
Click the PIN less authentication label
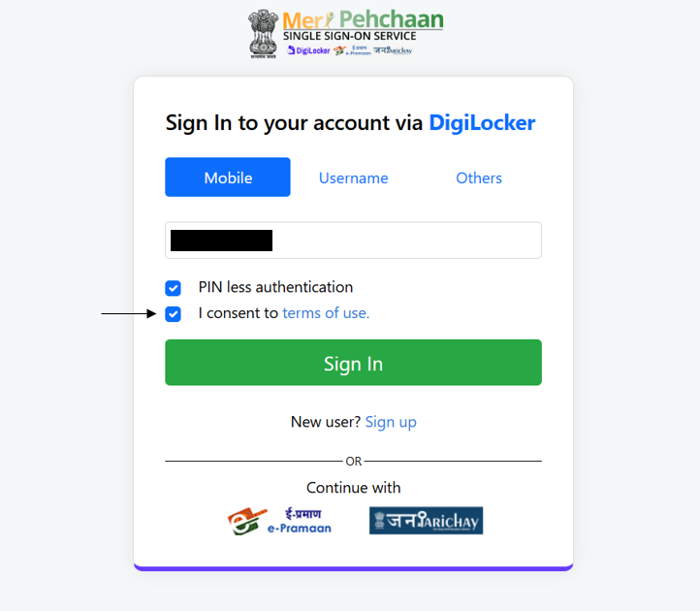point(275,287)
